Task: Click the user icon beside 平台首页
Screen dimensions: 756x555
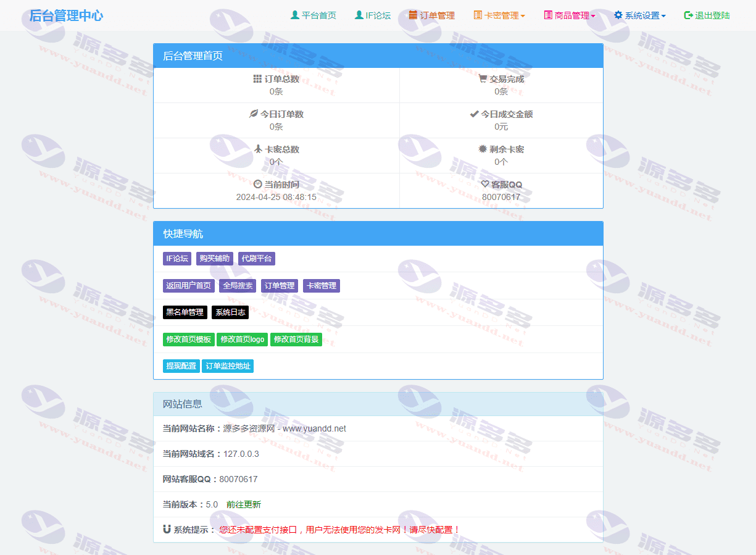Action: click(294, 15)
